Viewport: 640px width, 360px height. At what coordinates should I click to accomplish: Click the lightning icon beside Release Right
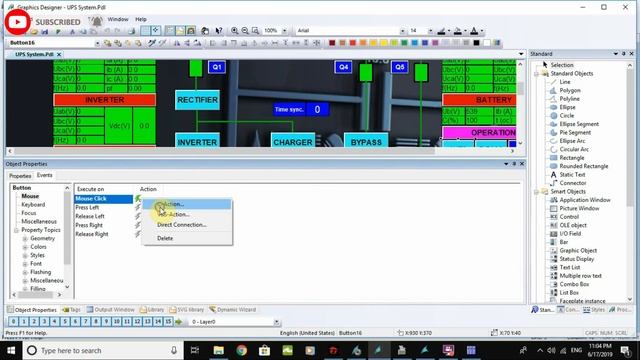click(138, 234)
